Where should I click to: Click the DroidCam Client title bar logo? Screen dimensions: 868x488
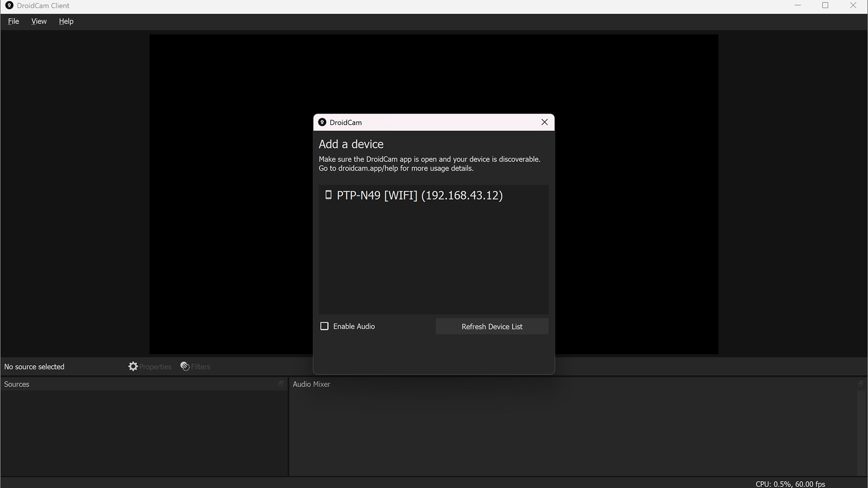[x=9, y=5]
